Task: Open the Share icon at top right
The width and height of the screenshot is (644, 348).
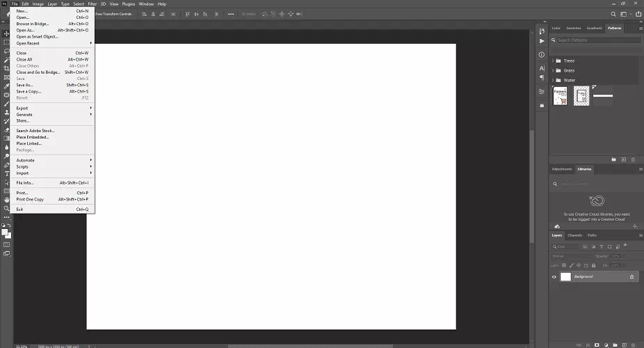Action: [x=638, y=14]
